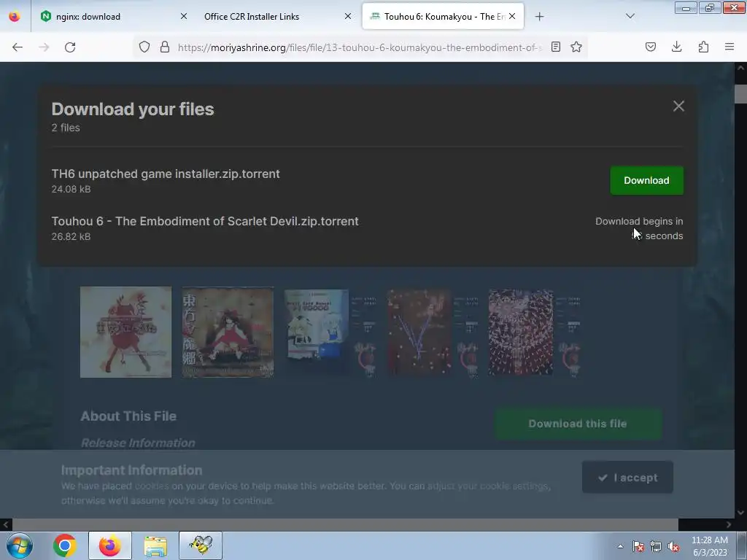
Task: Open the extensions puzzle icon
Action: click(703, 47)
